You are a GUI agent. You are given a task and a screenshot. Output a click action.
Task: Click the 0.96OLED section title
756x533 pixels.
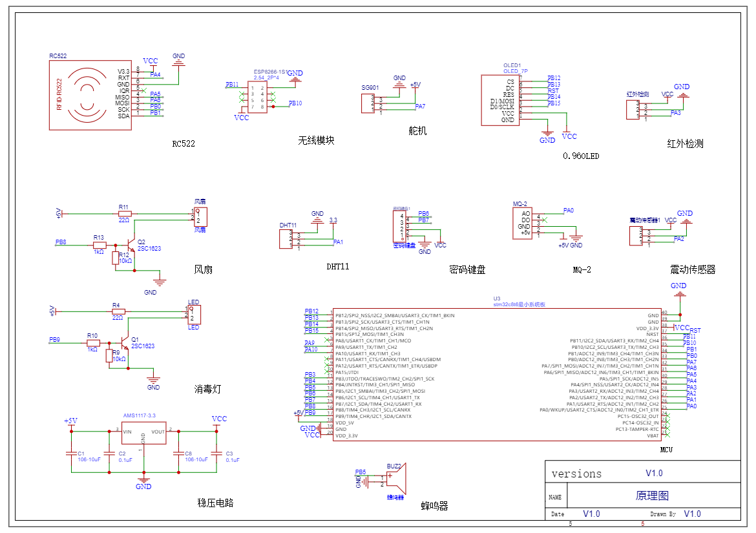click(x=581, y=156)
